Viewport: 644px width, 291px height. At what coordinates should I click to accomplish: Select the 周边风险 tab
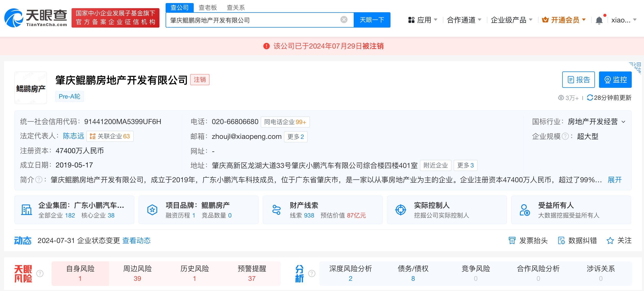pyautogui.click(x=137, y=273)
